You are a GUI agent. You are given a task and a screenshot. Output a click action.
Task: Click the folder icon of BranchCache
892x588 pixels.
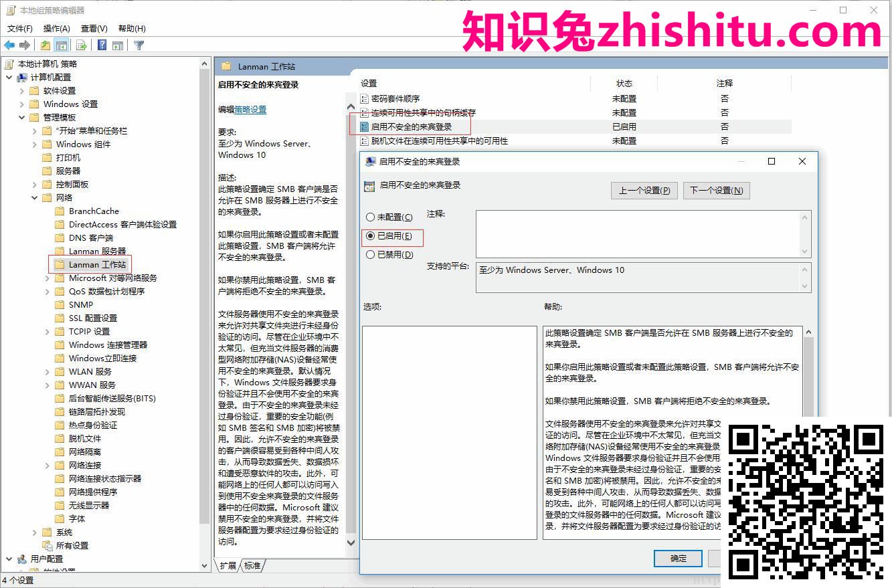coord(60,211)
